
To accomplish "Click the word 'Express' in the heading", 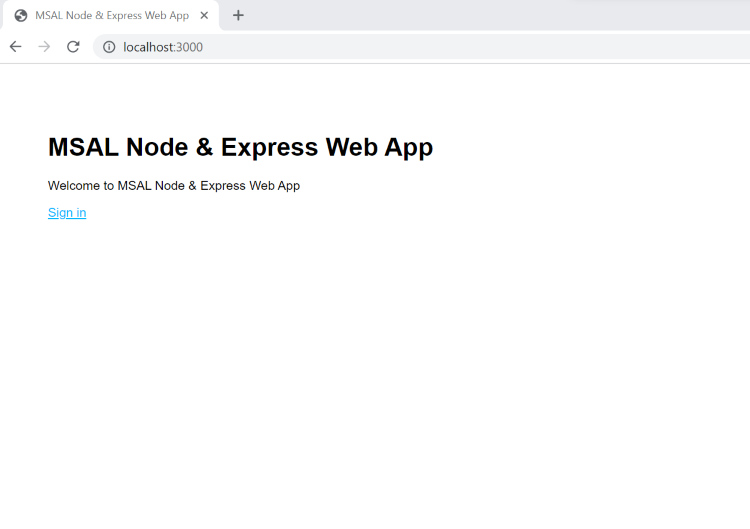I will click(269, 147).
